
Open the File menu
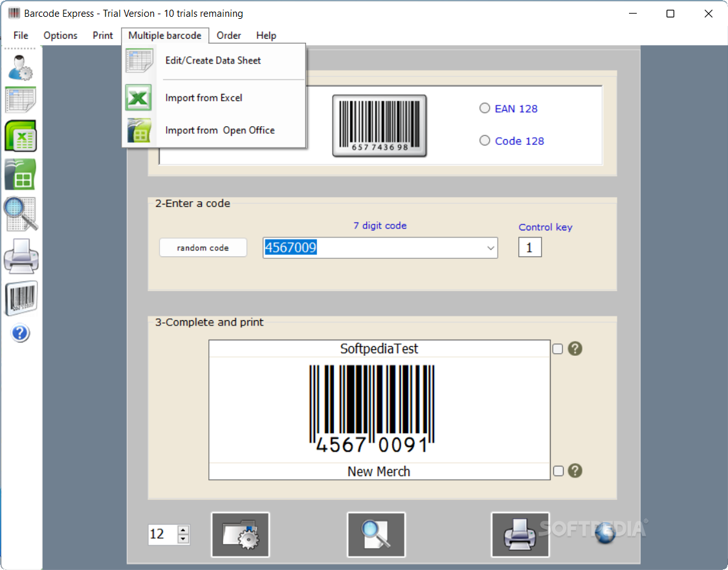(21, 36)
